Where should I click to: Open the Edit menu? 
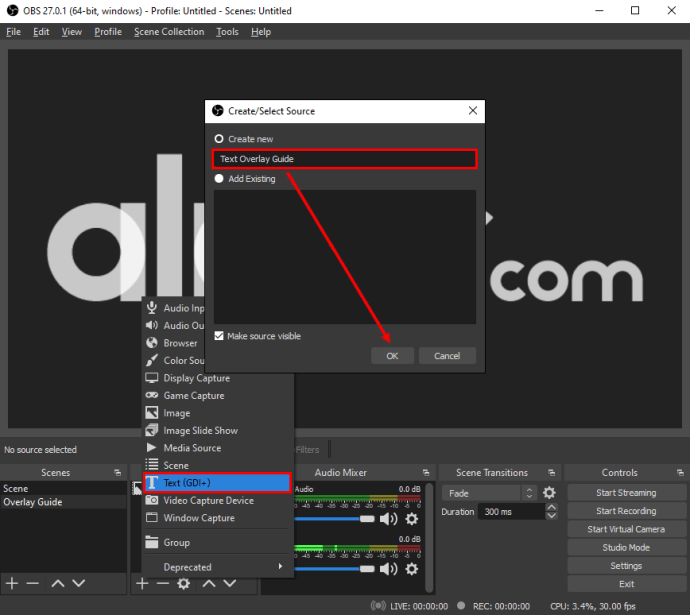pos(41,32)
